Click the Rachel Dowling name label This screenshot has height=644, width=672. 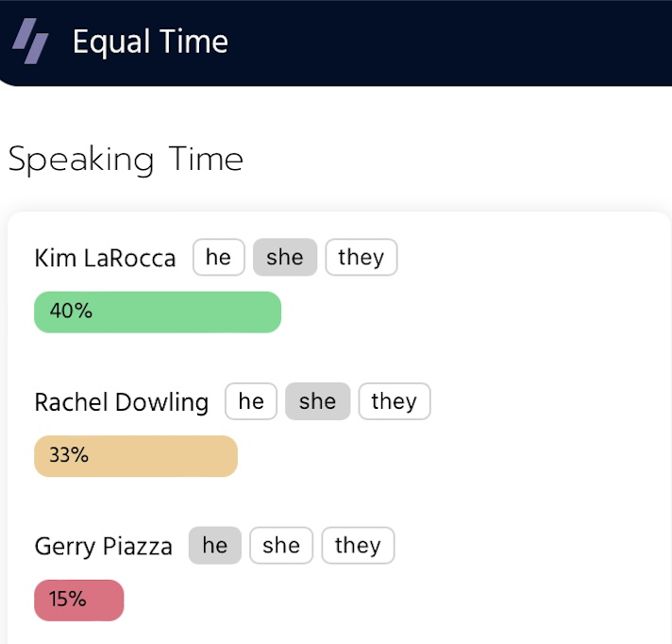click(122, 402)
